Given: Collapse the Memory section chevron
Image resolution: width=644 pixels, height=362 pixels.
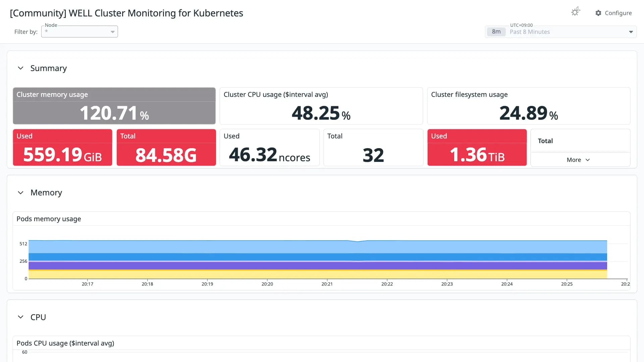Looking at the screenshot, I should tap(20, 193).
